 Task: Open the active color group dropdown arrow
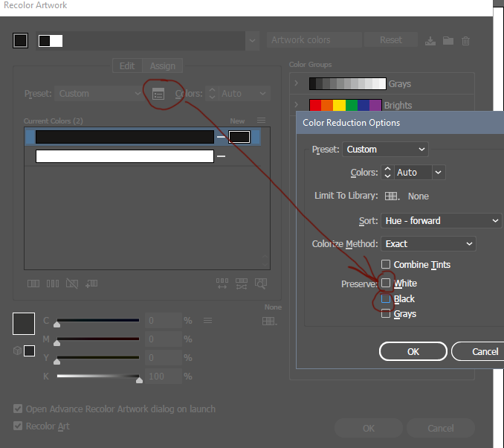(x=252, y=41)
